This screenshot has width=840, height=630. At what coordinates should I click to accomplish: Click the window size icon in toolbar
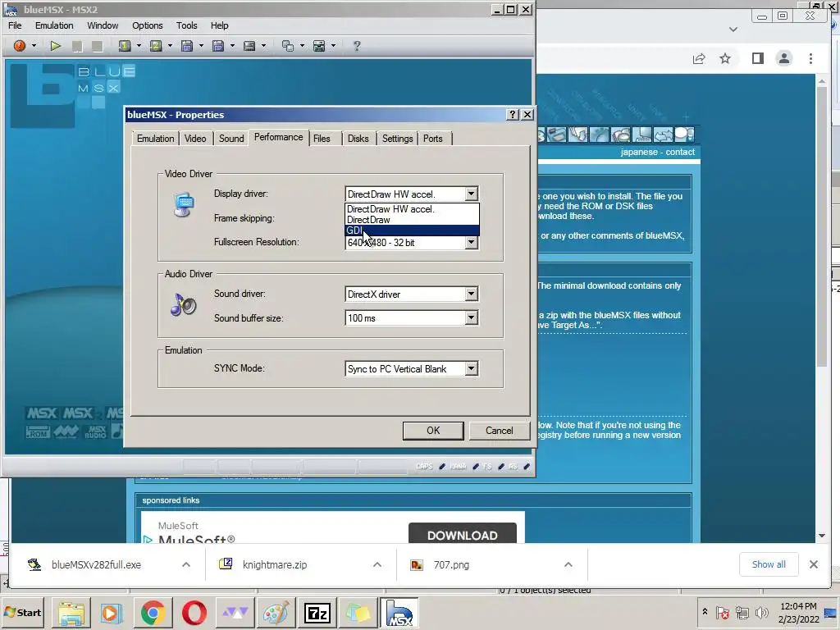[x=288, y=46]
